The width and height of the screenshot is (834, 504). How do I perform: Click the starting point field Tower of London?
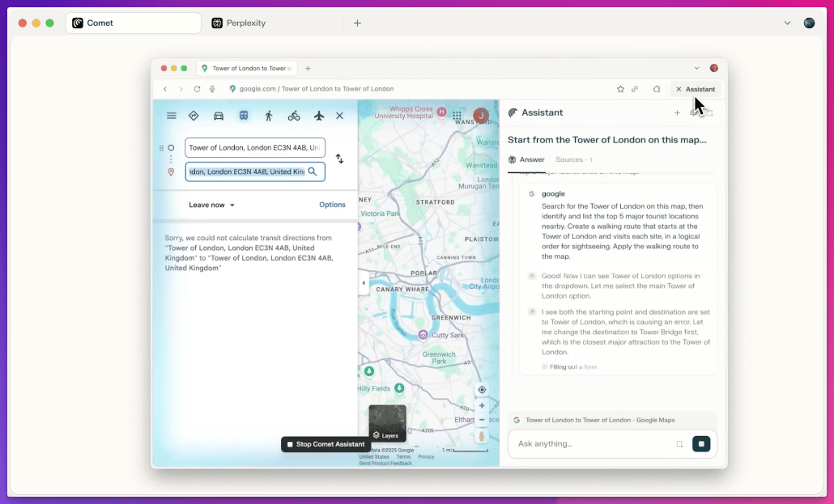(255, 148)
